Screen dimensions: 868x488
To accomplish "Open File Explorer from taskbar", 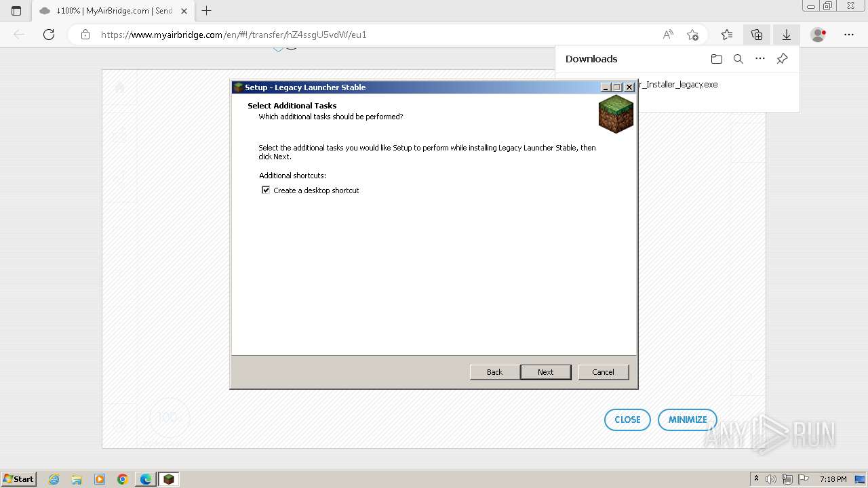I will click(77, 479).
